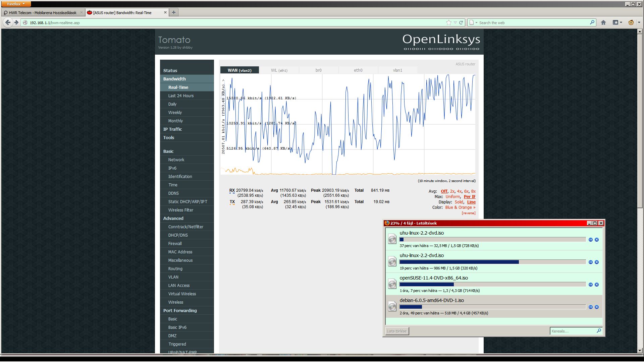
Task: Cancel the openSUSE-11.4-DVD-x86_64.iso download
Action: [597, 285]
